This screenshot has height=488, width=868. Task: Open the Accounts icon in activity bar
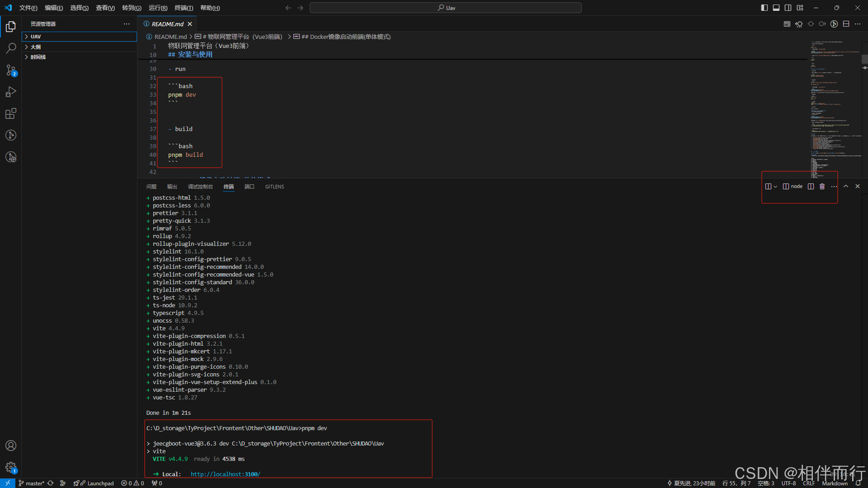[x=11, y=446]
